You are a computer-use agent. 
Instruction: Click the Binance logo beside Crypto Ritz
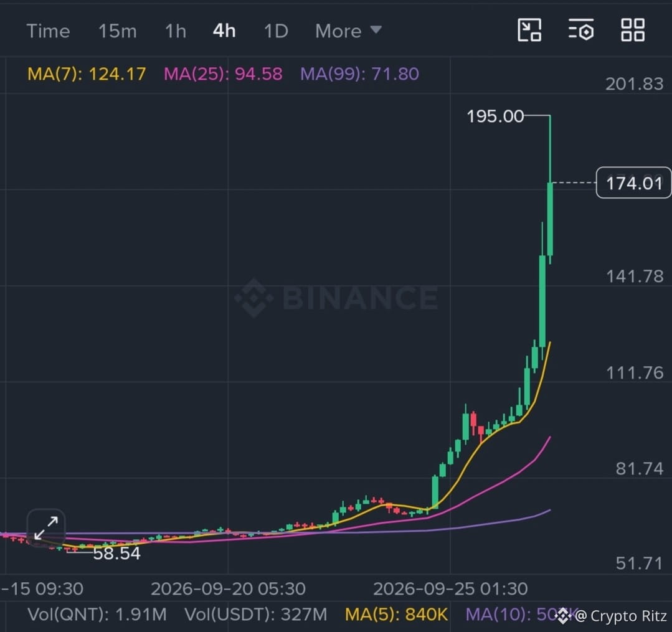click(564, 616)
